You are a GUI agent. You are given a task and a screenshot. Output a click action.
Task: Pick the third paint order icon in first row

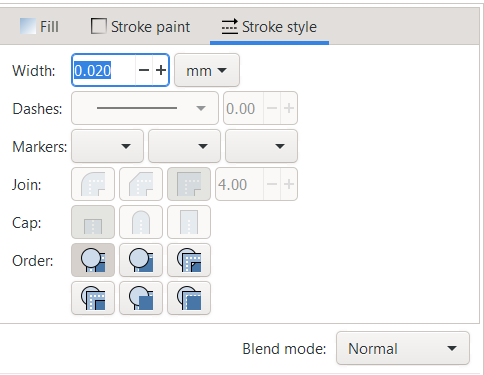189,260
